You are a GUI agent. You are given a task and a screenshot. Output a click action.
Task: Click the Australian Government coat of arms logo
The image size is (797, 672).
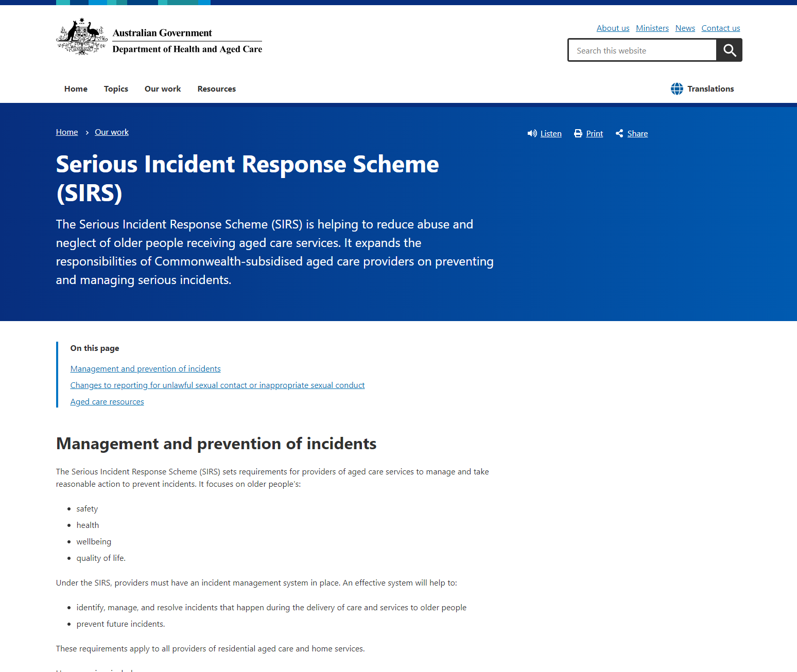pos(81,36)
